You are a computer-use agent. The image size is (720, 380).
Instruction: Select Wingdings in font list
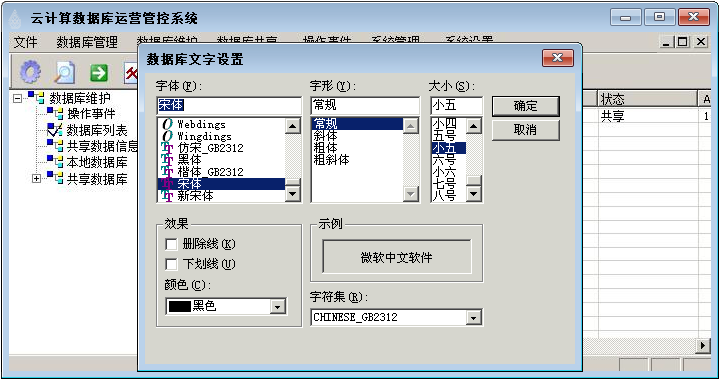221,136
